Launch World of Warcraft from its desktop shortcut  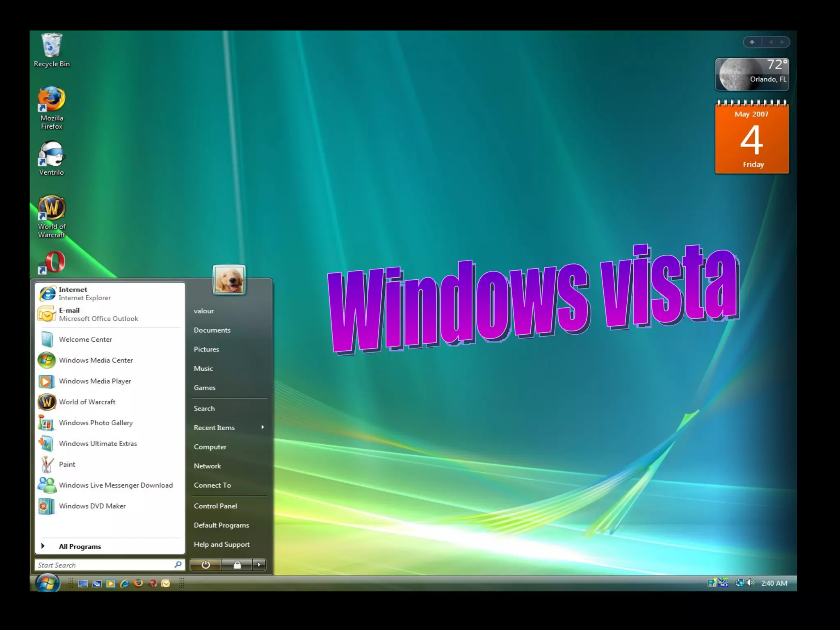[52, 217]
